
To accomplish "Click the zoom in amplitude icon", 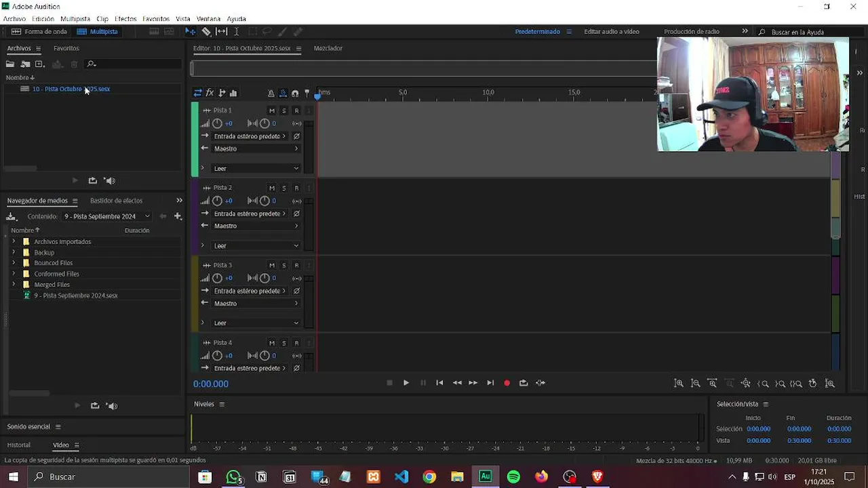I will click(679, 383).
